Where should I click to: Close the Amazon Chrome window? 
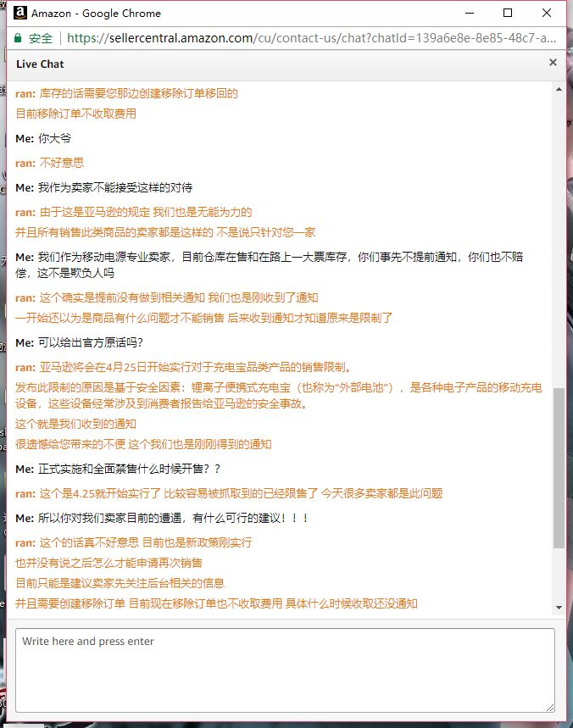tap(547, 13)
